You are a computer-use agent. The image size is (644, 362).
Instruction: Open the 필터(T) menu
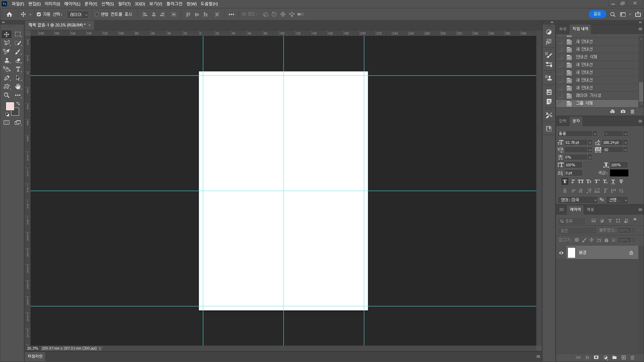124,4
